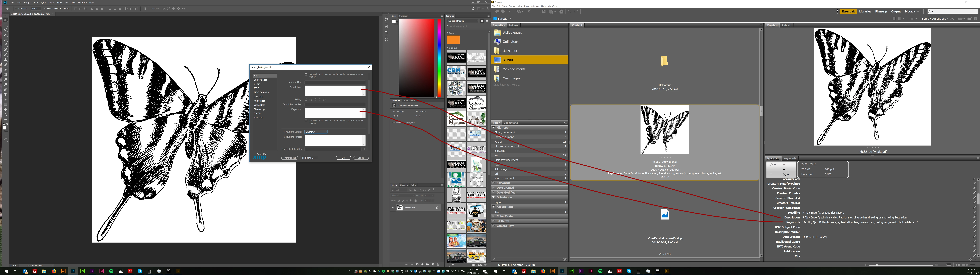
Task: Click the Bridge Go Back arrow icon
Action: click(496, 11)
